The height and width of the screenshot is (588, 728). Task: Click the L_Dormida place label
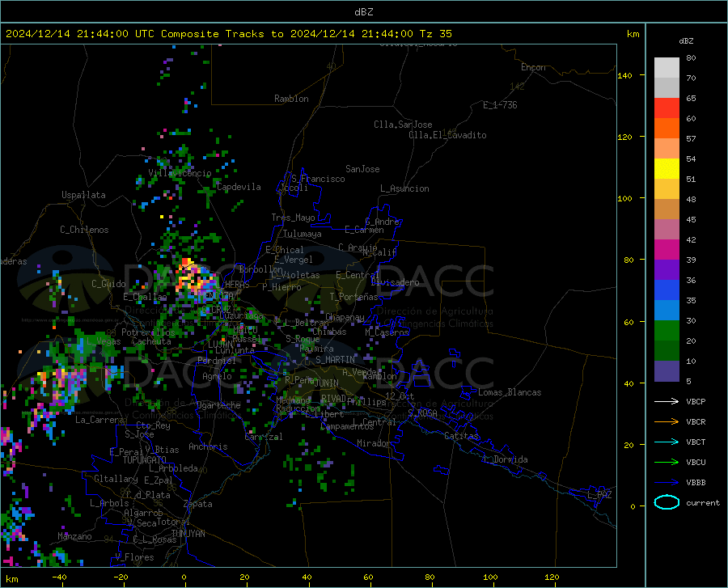[505, 459]
